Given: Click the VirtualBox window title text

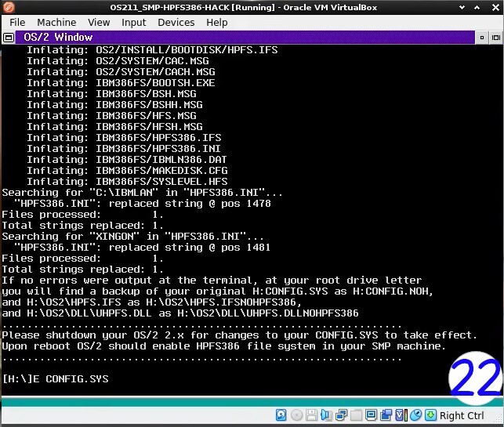Looking at the screenshot, I should [x=243, y=7].
